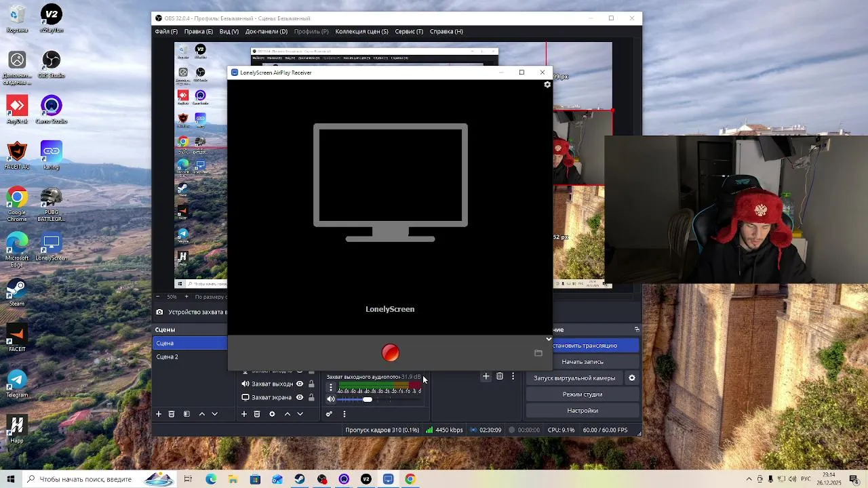Click the red record button in LonelyScreen
Viewport: 868px width, 488px height.
(390, 352)
